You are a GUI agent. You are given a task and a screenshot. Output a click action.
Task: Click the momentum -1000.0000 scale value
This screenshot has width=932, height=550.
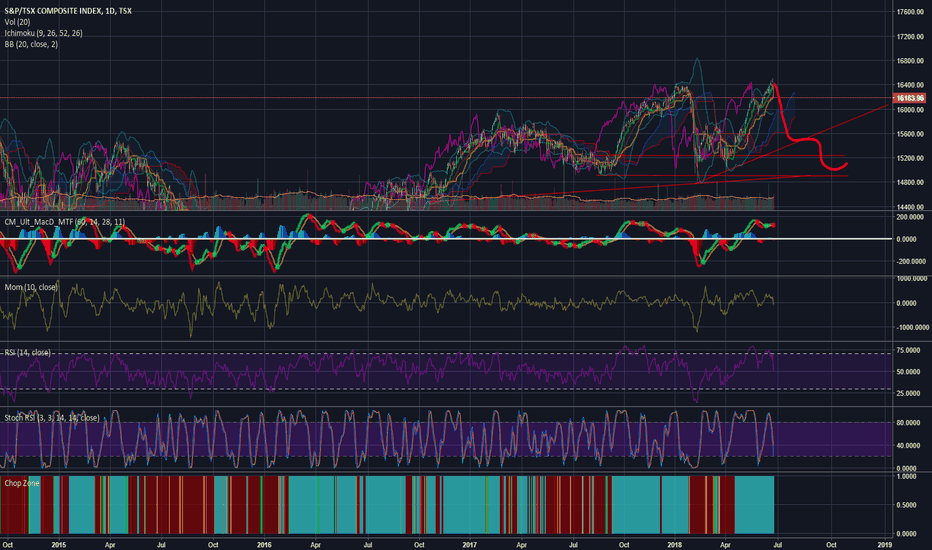coord(912,328)
